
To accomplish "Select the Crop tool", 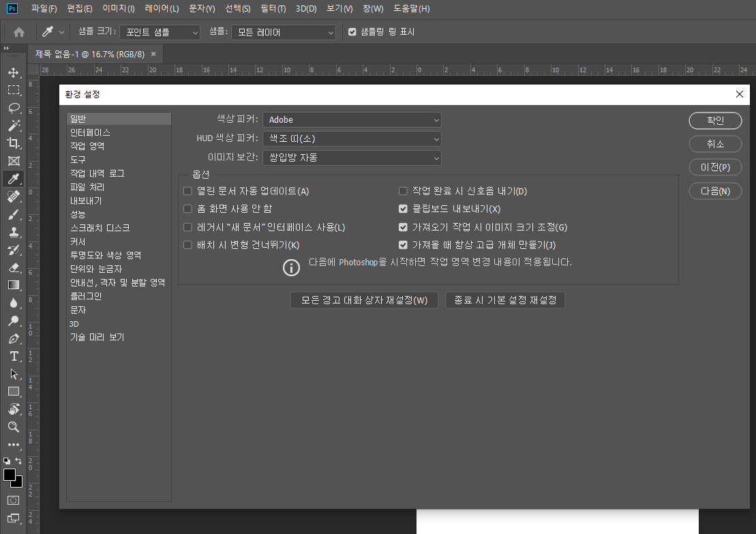I will pos(14,143).
